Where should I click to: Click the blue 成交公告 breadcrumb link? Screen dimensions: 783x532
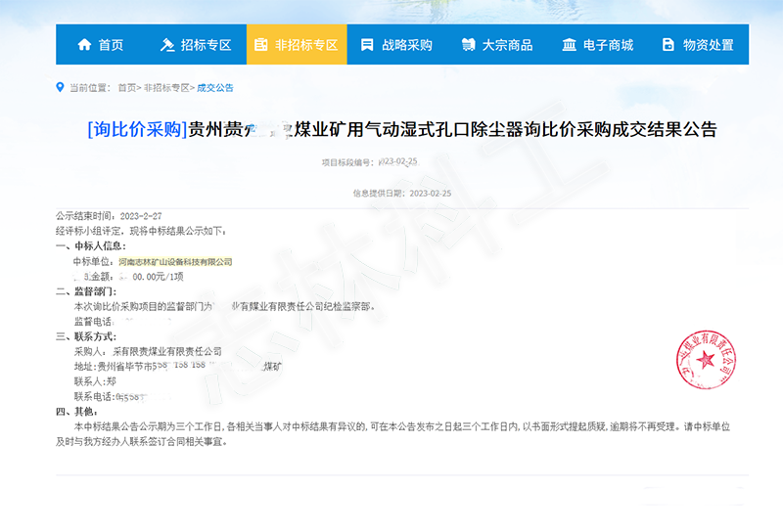tap(215, 88)
